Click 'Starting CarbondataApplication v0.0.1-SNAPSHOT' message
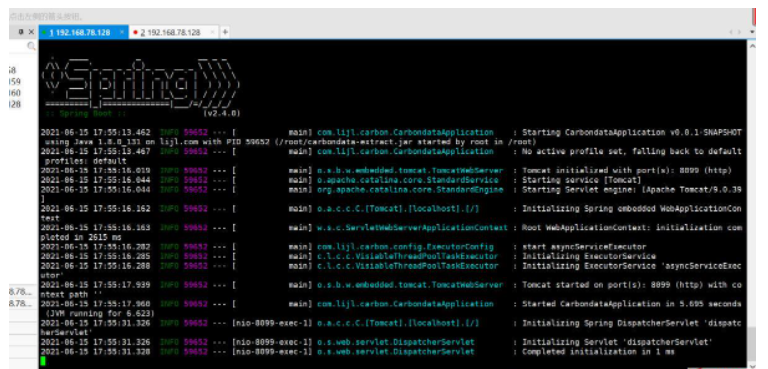 click(x=632, y=132)
